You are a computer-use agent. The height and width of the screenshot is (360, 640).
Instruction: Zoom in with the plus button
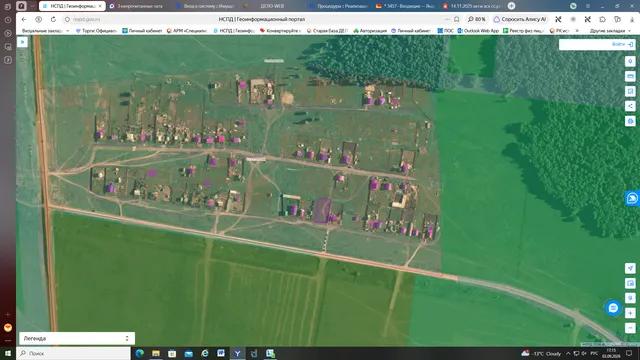coord(630,313)
